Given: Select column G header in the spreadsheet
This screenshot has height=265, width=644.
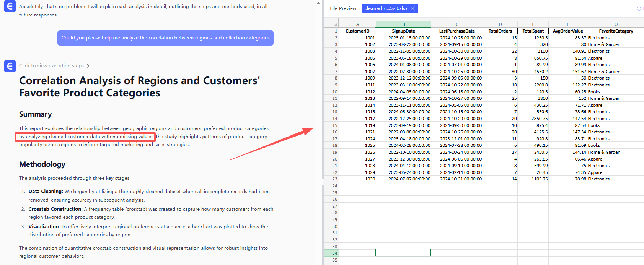Looking at the screenshot, I should coord(616,24).
